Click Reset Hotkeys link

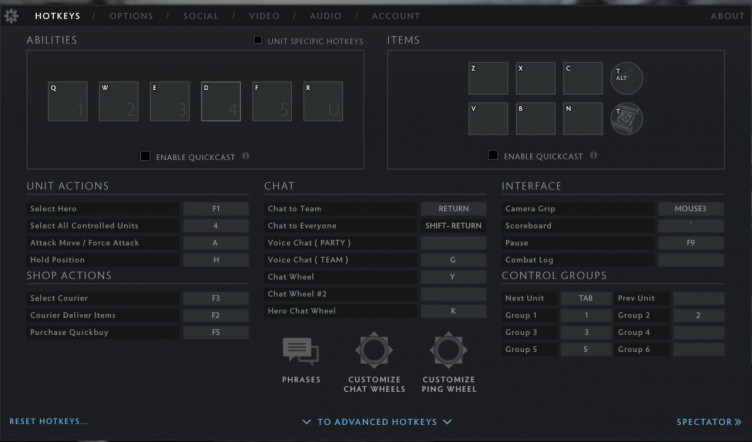click(x=49, y=421)
